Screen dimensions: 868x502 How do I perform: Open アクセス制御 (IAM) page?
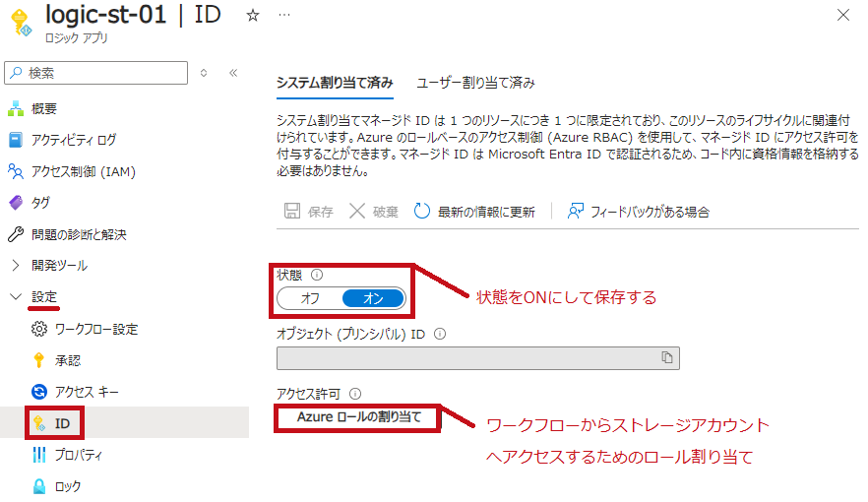pos(84,171)
